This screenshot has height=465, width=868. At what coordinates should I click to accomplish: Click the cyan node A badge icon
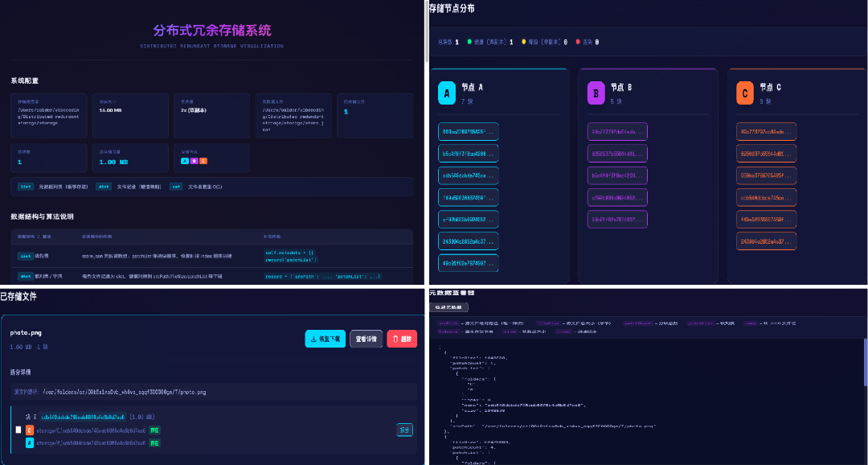pos(446,93)
